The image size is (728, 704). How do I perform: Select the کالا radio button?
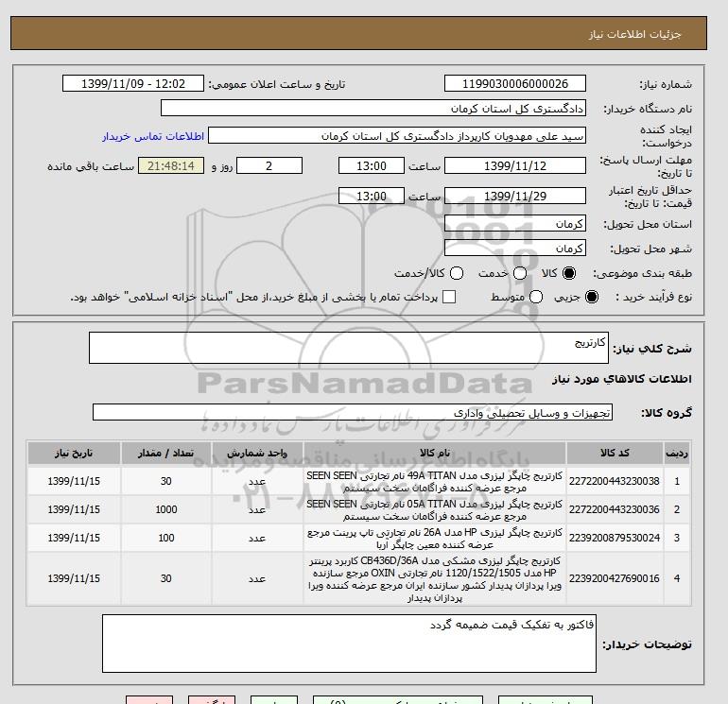(x=569, y=273)
